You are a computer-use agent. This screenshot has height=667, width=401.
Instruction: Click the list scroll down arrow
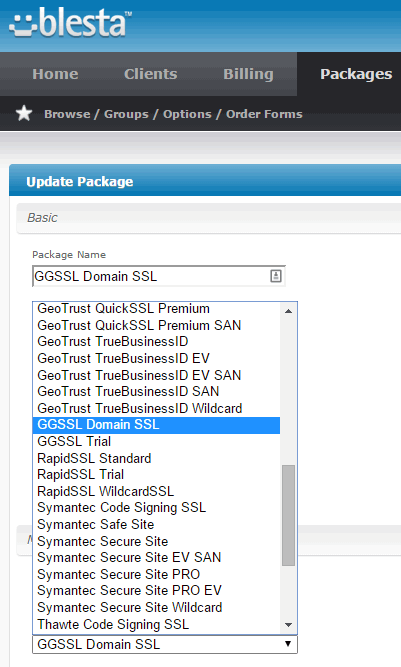[x=288, y=625]
